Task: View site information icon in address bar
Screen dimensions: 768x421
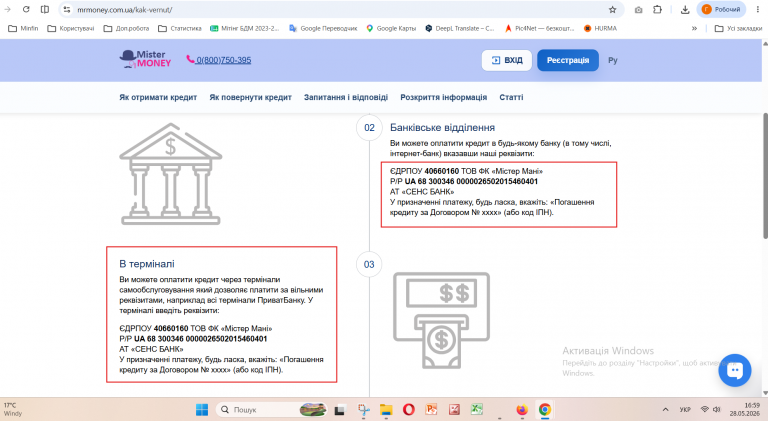Action: point(67,9)
